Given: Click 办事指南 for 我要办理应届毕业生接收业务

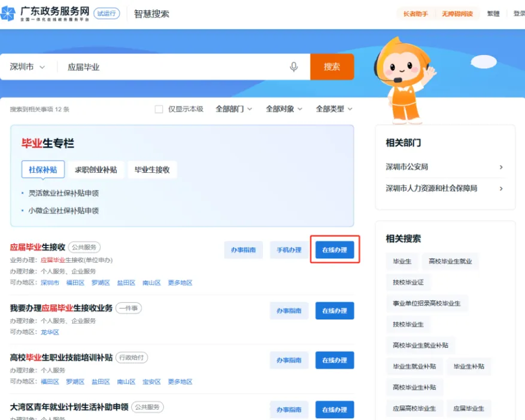Looking at the screenshot, I should pos(289,311).
